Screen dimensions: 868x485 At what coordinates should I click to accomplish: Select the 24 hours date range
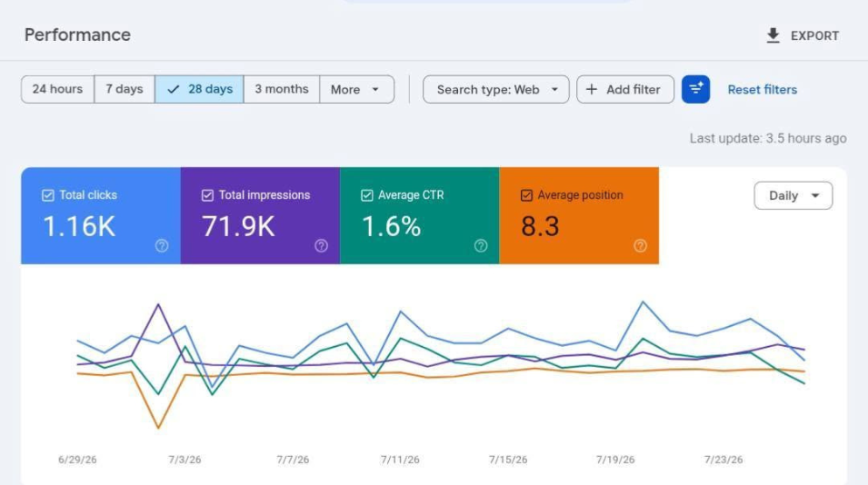click(57, 89)
